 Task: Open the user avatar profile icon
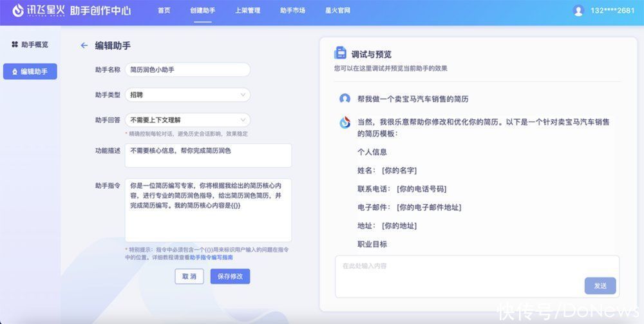[x=578, y=11]
